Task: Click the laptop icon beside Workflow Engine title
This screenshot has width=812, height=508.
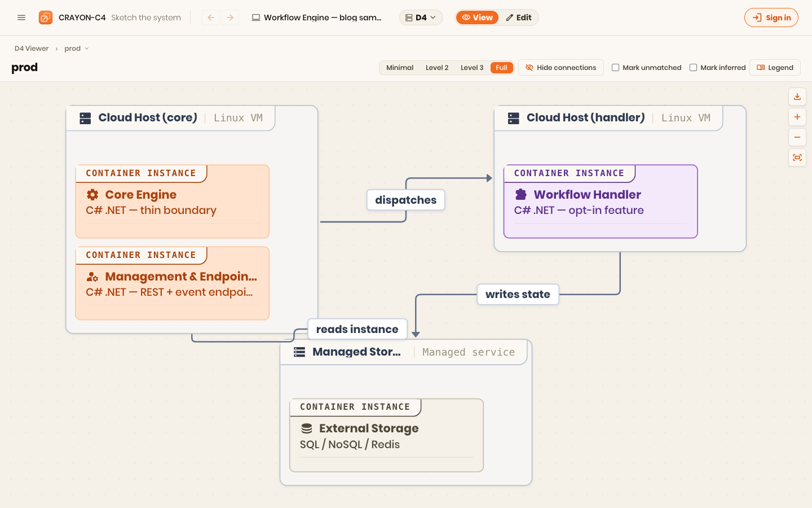Action: pyautogui.click(x=256, y=17)
